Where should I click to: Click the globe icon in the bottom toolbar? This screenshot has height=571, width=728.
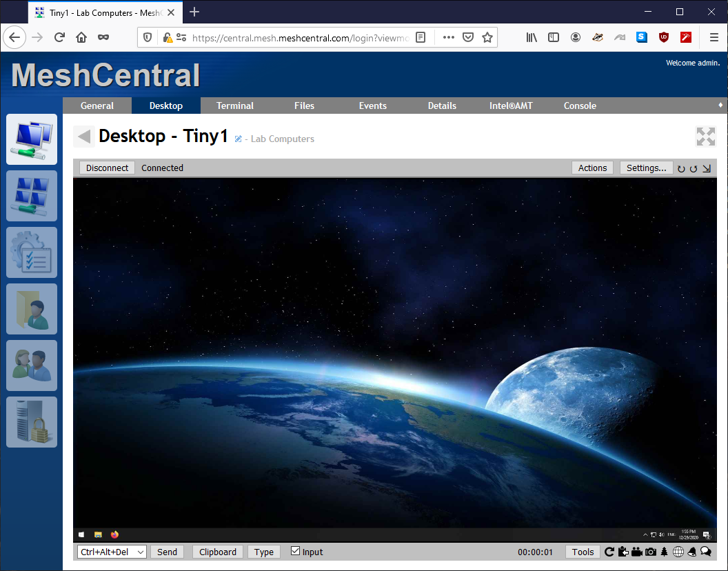pos(678,552)
